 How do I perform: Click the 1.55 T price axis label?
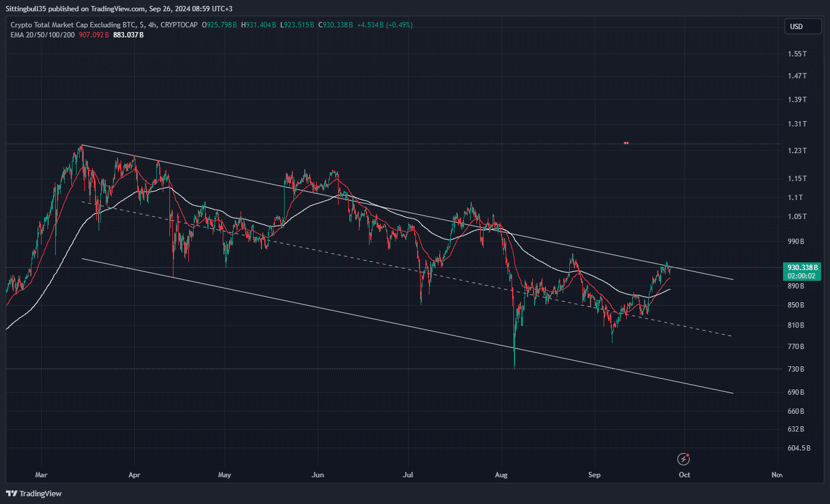(797, 54)
